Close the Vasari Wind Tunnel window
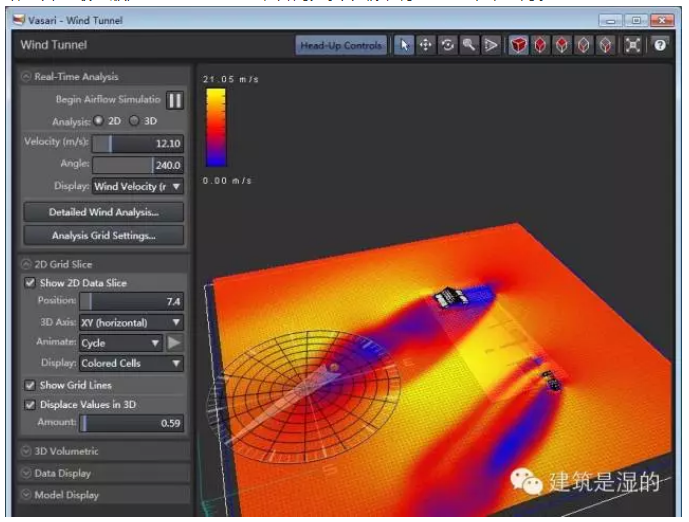This screenshot has width=689, height=522. pyautogui.click(x=662, y=20)
